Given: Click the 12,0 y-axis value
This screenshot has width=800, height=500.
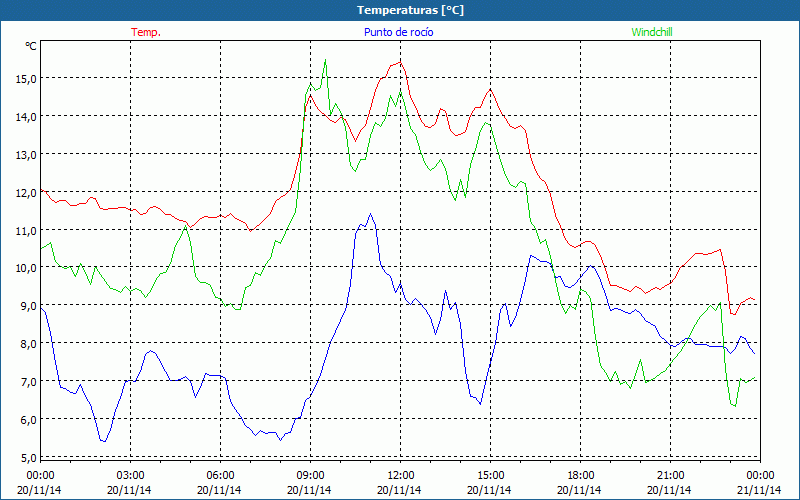Looking at the screenshot, I should click(x=28, y=192).
